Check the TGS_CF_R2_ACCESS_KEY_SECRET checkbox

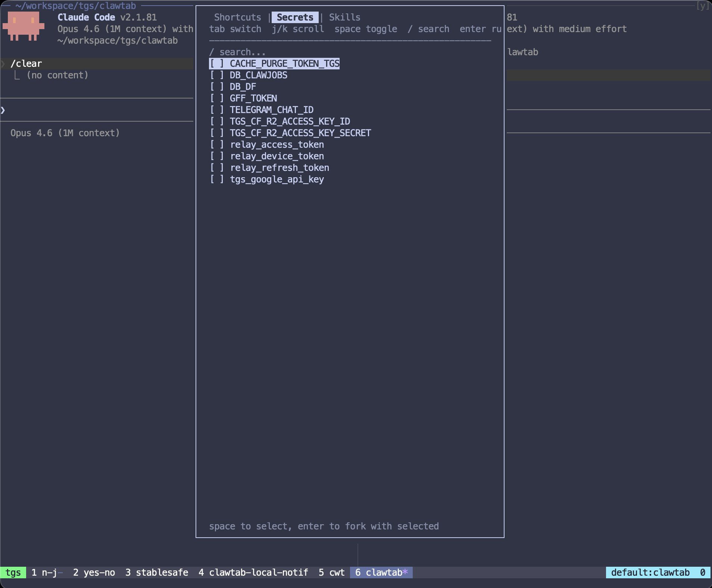pos(217,133)
